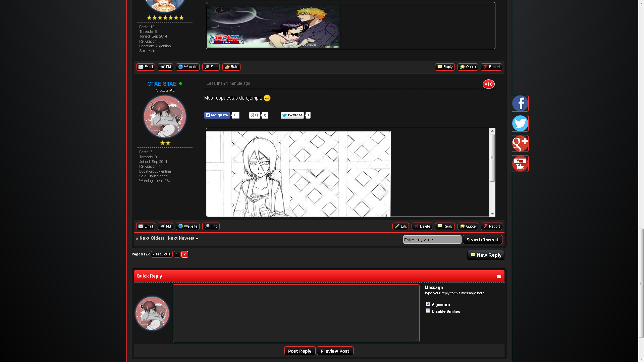Viewport: 644px width, 362px height.
Task: Click the Google +1 share button
Action: tap(254, 115)
